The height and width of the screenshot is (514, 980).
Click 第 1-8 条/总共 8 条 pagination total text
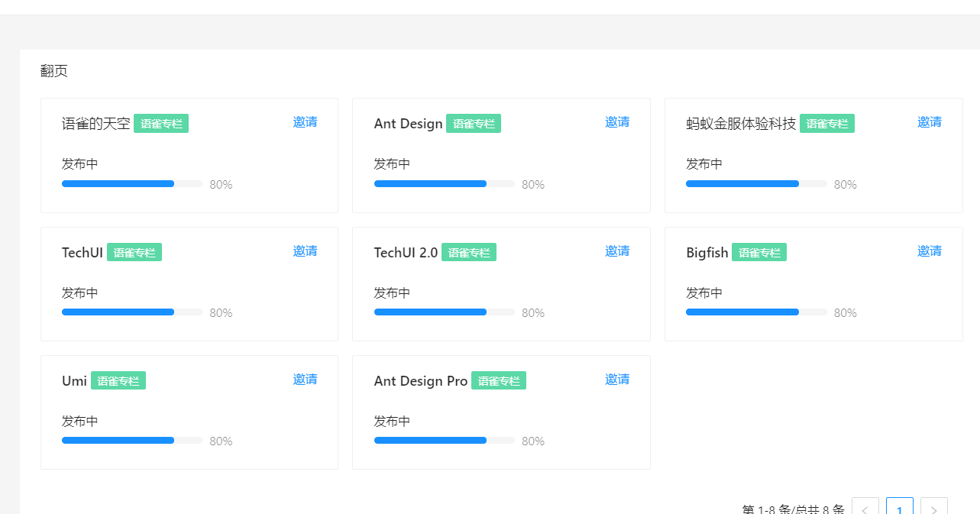794,509
